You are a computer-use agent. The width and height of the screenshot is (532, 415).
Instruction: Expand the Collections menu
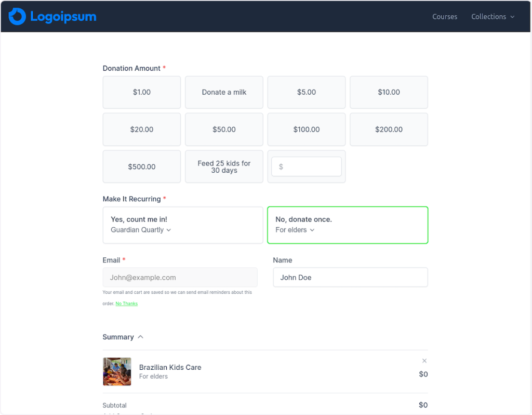click(x=493, y=17)
